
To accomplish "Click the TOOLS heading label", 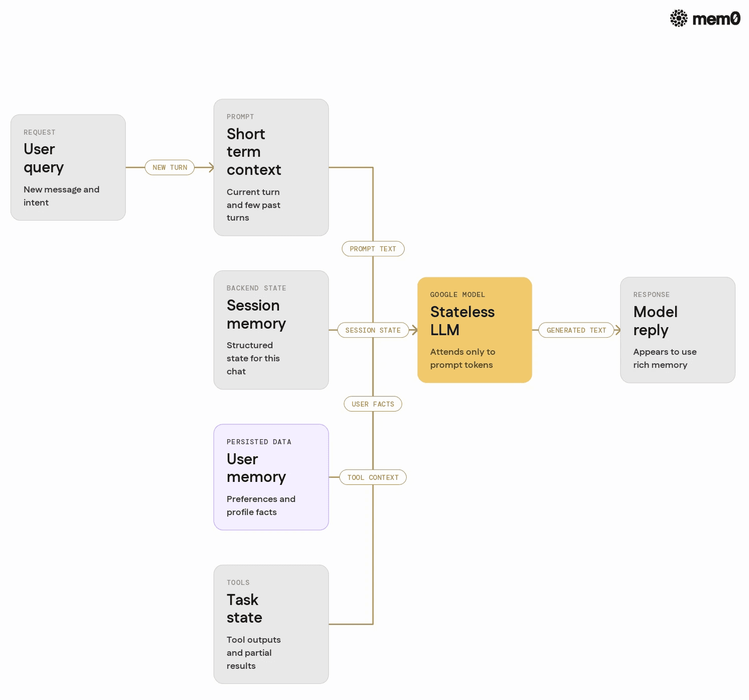I will coord(238,583).
